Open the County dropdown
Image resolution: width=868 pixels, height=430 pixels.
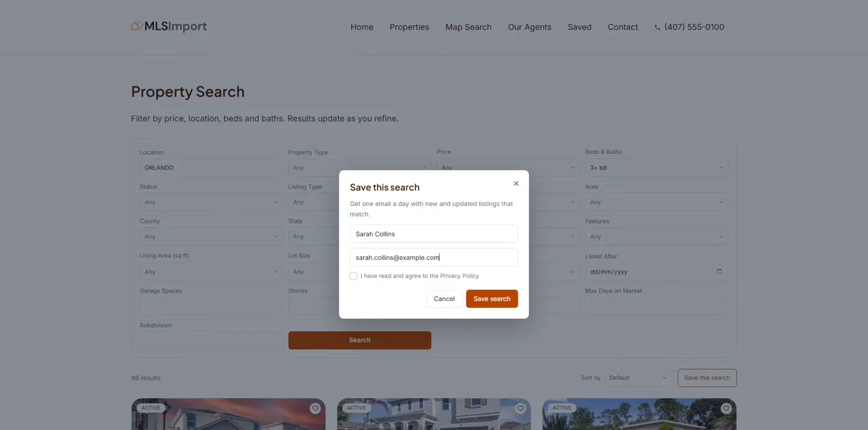(211, 236)
